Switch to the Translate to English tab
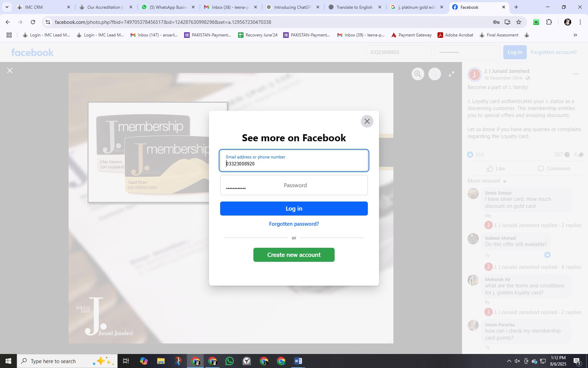This screenshot has height=368, width=588. [x=355, y=7]
